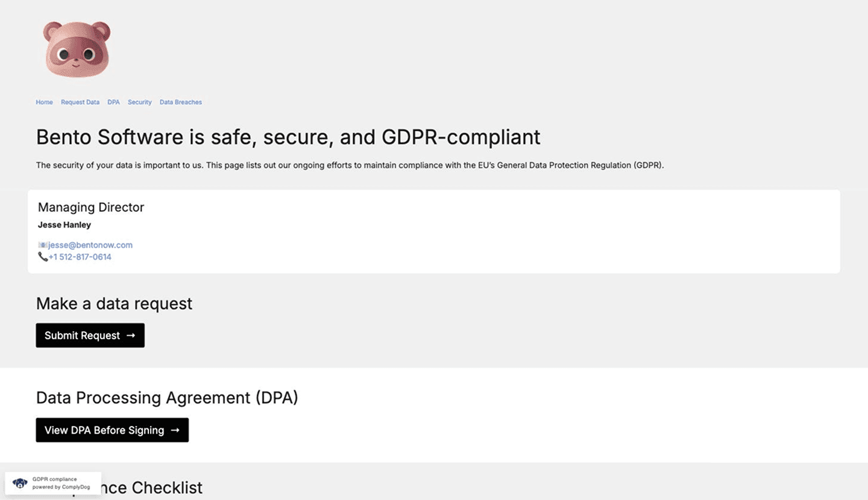This screenshot has width=868, height=500.
Task: Open the Security navigation link
Action: [x=140, y=102]
